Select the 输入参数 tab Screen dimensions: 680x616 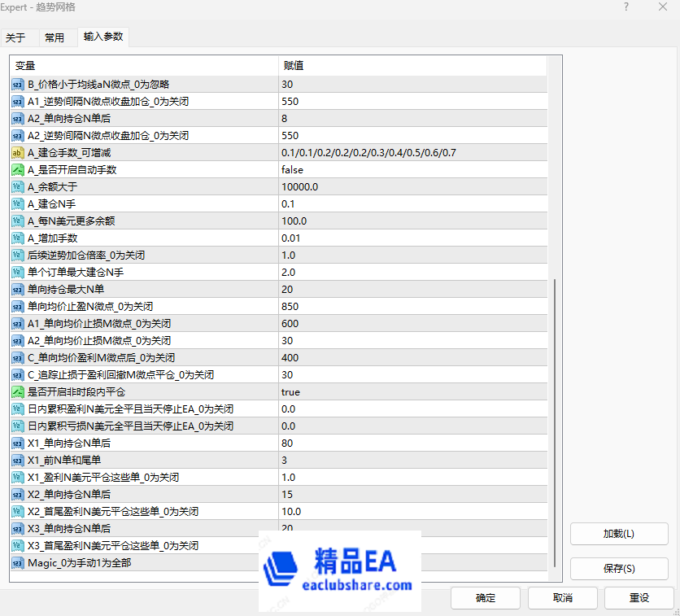(x=103, y=37)
